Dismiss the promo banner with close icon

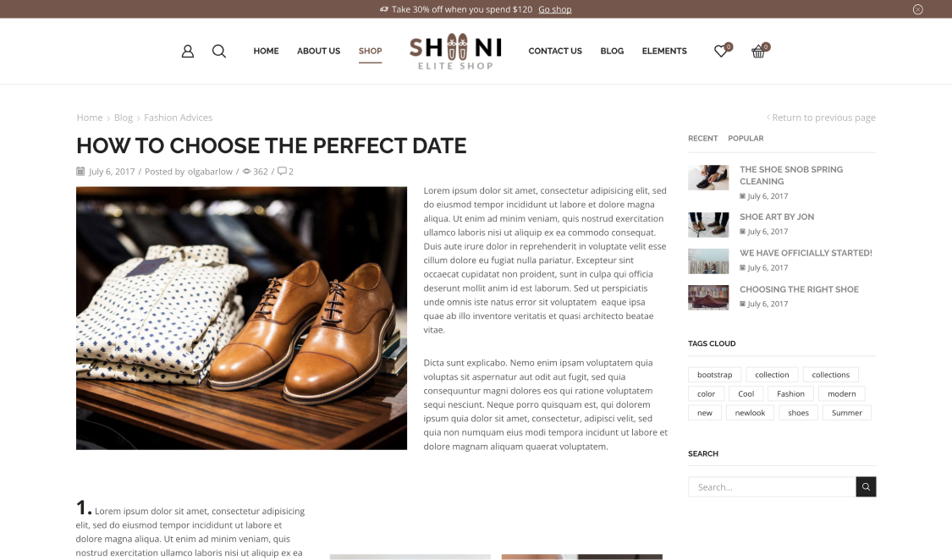[918, 9]
